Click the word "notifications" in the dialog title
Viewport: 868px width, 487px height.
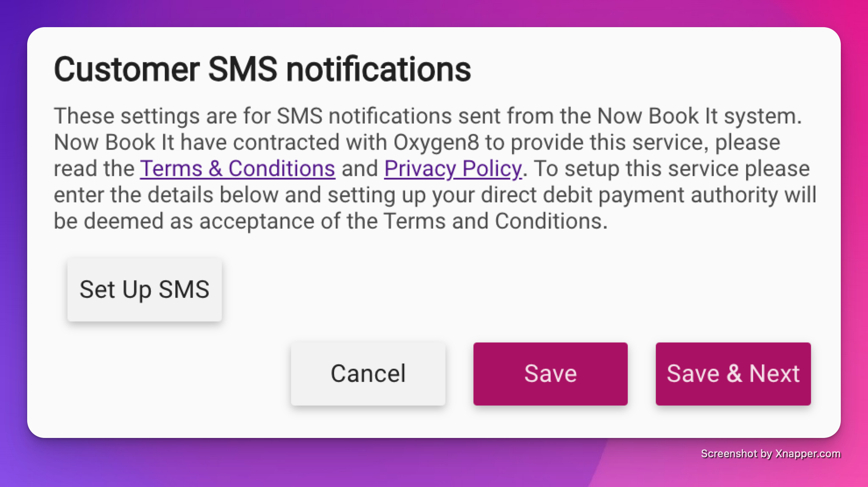(378, 69)
